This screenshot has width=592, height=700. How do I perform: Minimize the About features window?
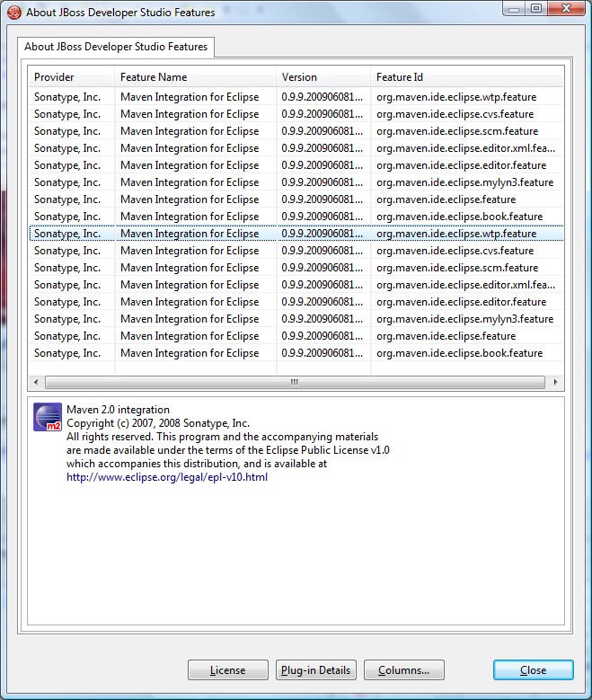click(515, 9)
